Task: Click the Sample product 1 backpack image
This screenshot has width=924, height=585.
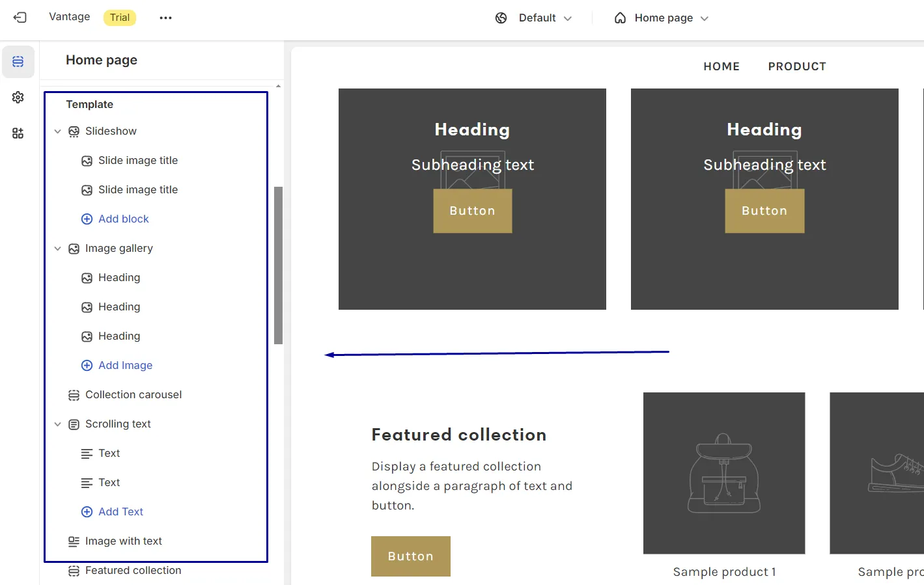Action: 724,473
